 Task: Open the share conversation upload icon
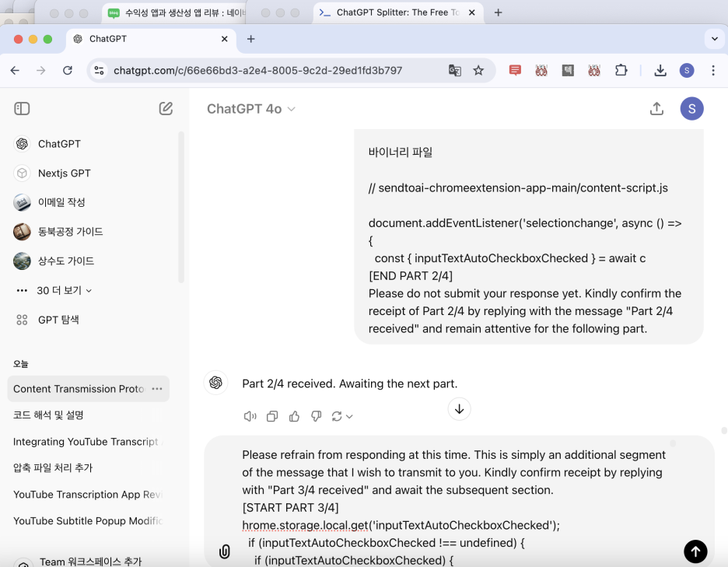656,109
